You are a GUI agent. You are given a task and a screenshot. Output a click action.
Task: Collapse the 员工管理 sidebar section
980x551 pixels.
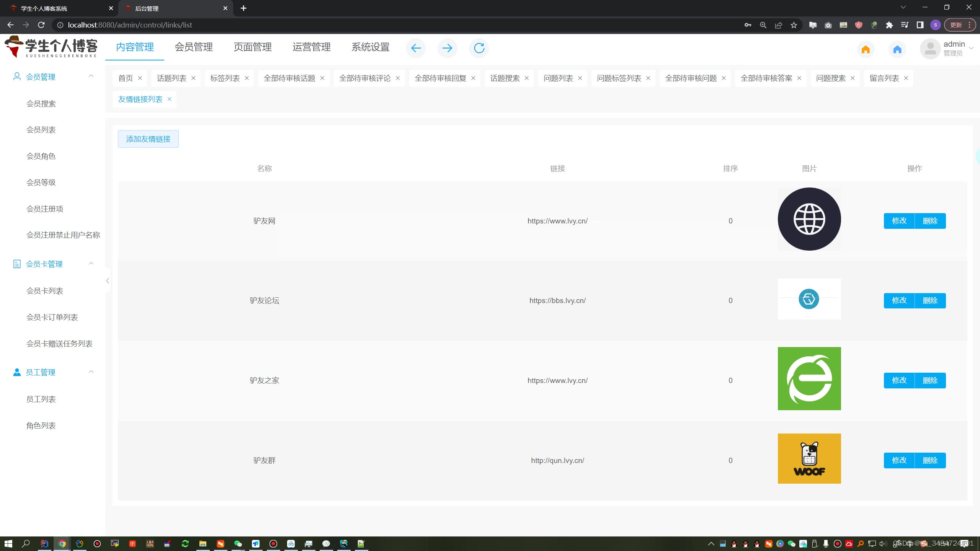click(91, 372)
